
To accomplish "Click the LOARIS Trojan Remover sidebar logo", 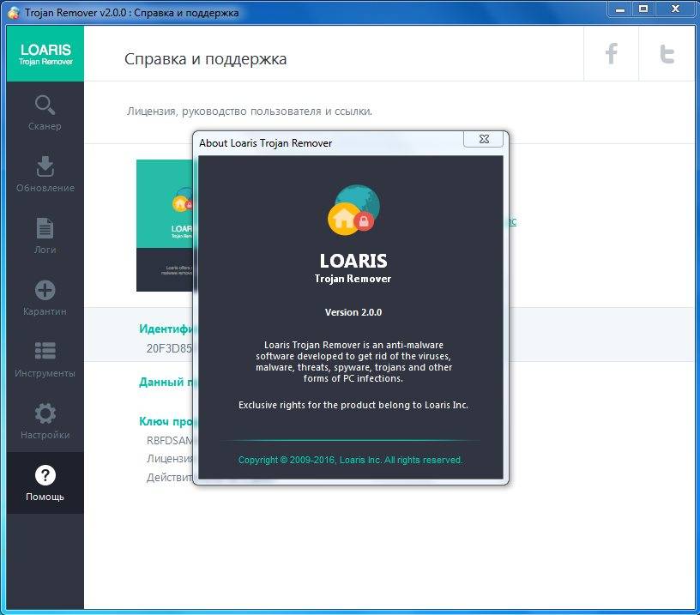I will (x=45, y=53).
